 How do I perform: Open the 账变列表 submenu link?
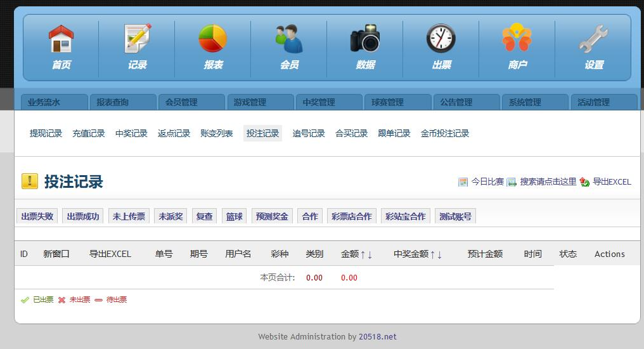coord(217,133)
